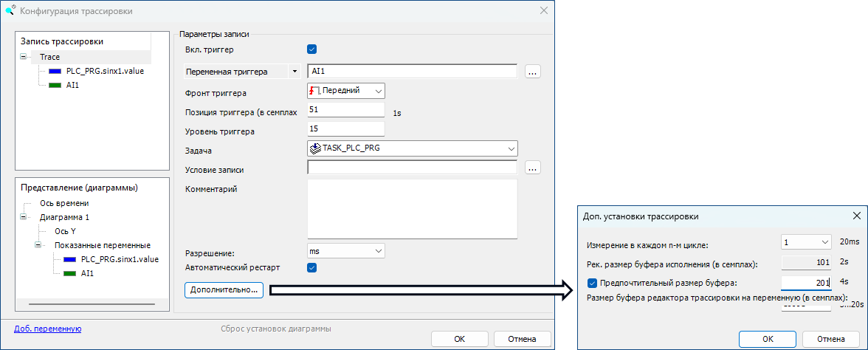Close the additional trace settings dialog
This screenshot has width=868, height=350.
coord(856,216)
